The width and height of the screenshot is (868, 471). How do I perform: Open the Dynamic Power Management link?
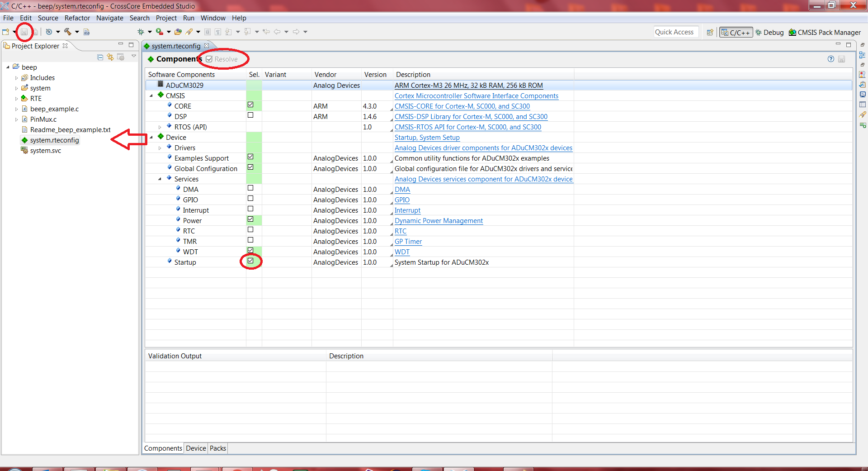click(x=439, y=221)
